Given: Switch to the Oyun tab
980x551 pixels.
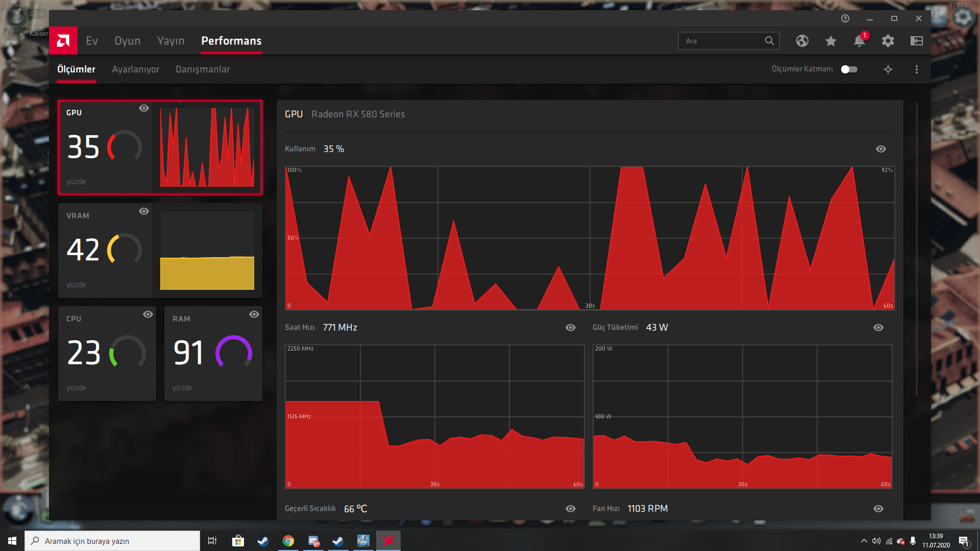Looking at the screenshot, I should click(x=127, y=41).
